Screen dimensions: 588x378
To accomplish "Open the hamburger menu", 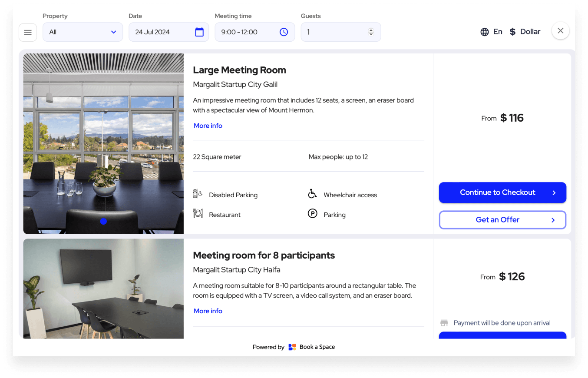I will [x=28, y=33].
